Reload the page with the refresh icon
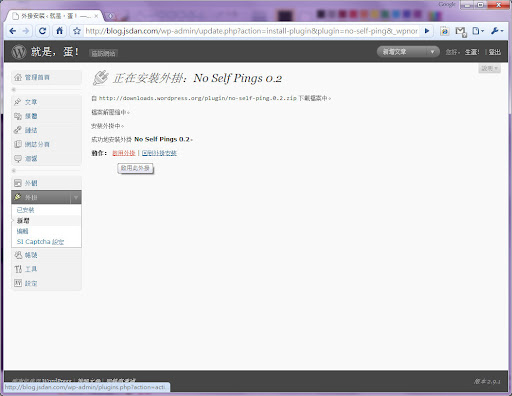Viewport: 512px width, 396px height. pos(42,31)
